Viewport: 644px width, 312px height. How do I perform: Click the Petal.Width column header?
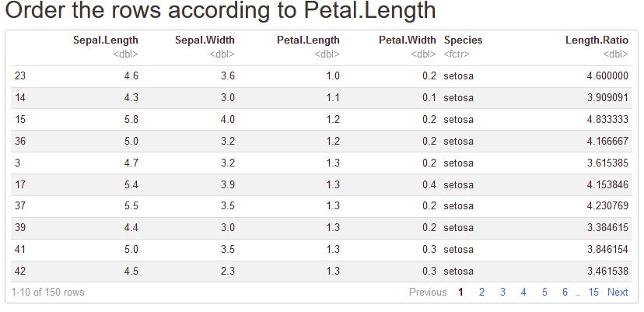[x=408, y=40]
